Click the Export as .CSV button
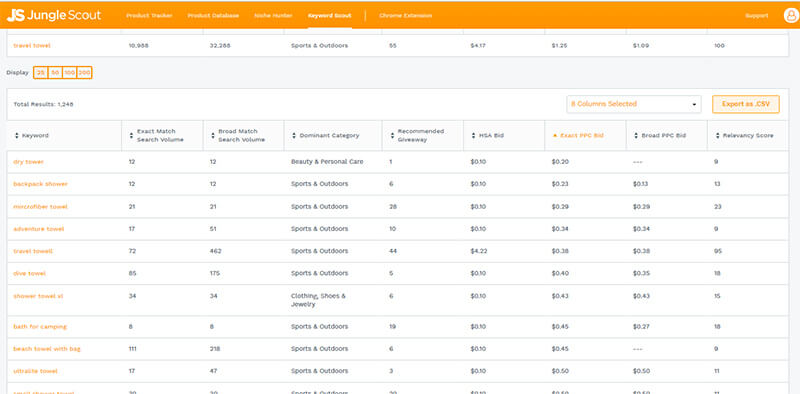 coord(746,104)
